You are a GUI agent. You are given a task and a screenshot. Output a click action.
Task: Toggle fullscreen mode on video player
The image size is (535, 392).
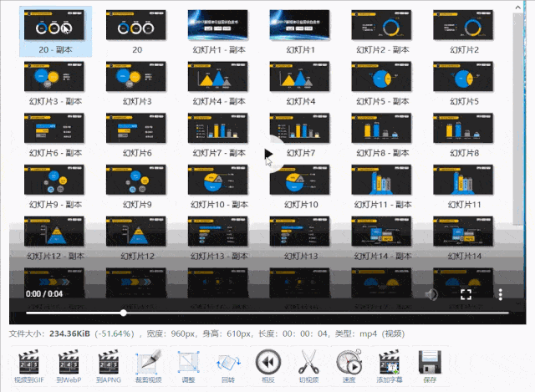point(466,294)
